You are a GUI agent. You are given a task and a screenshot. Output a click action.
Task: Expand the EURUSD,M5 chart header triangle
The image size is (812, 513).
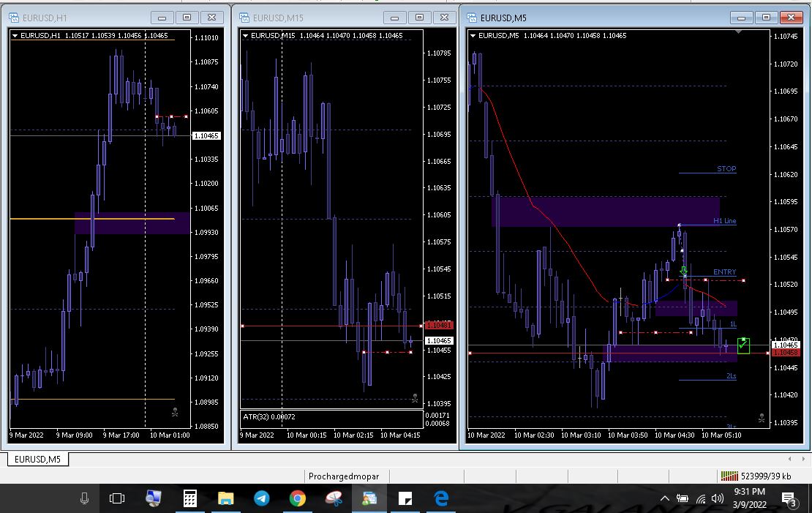(x=473, y=35)
